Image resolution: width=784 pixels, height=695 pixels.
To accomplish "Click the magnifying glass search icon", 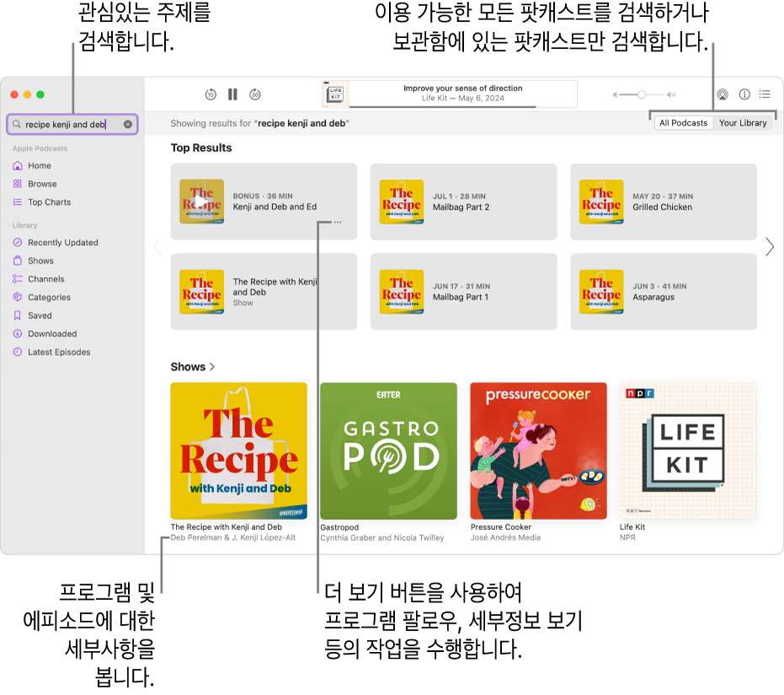I will 17,124.
